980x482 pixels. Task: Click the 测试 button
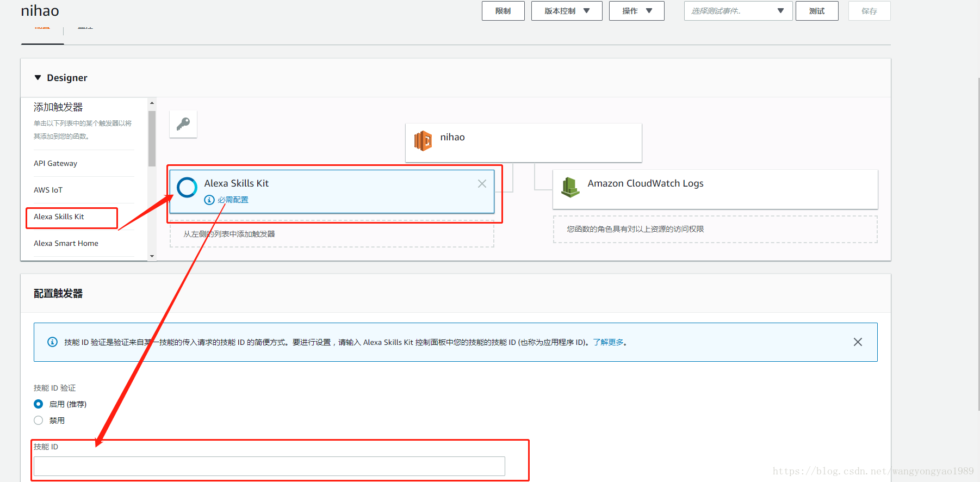click(817, 11)
